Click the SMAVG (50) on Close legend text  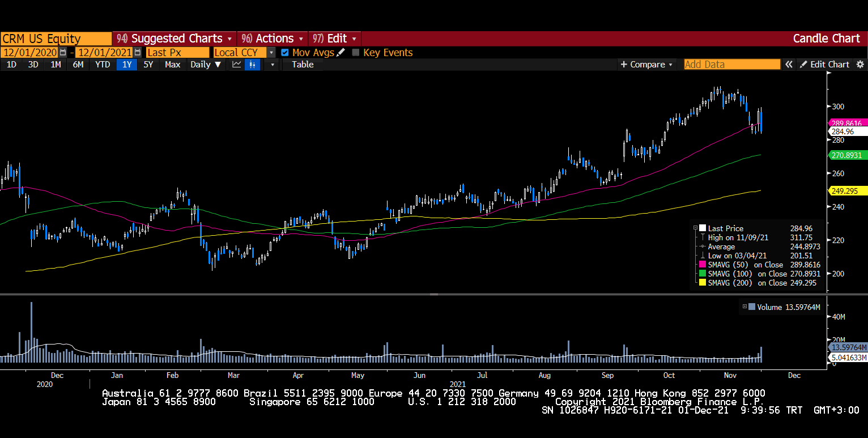pos(746,265)
